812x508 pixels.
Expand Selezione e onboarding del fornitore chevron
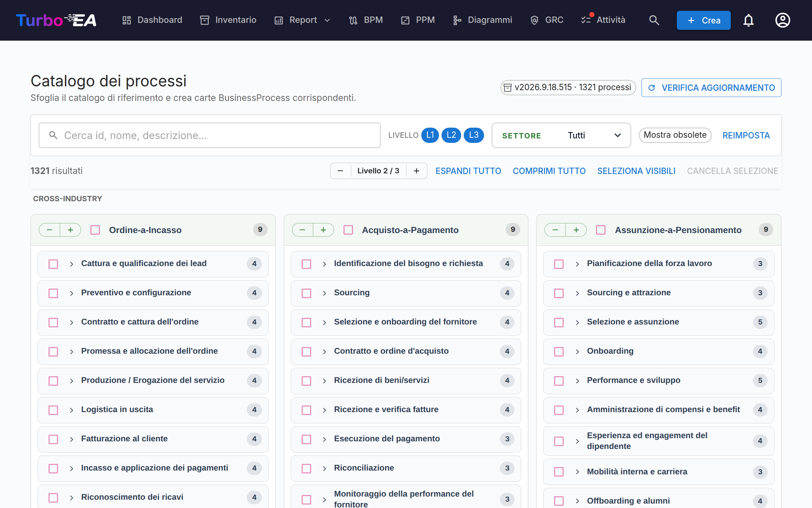point(324,323)
